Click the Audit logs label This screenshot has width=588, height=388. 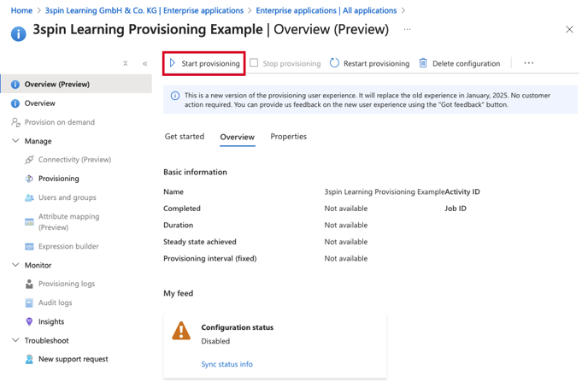55,303
